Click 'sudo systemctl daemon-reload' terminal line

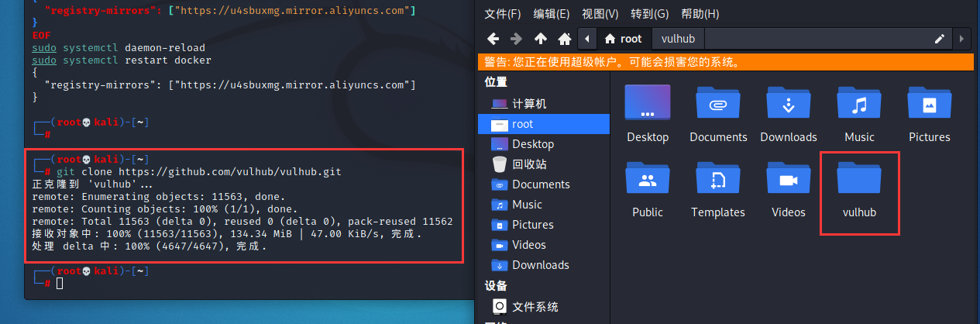tap(119, 47)
